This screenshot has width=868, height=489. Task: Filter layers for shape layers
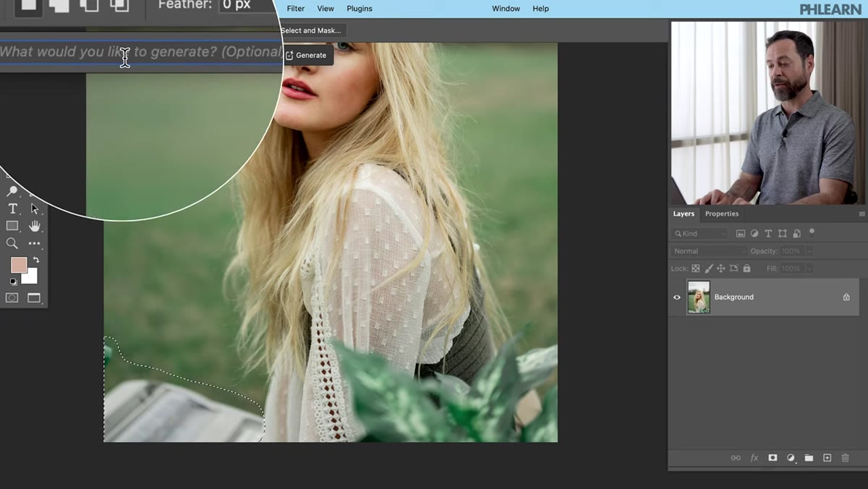[x=783, y=234]
